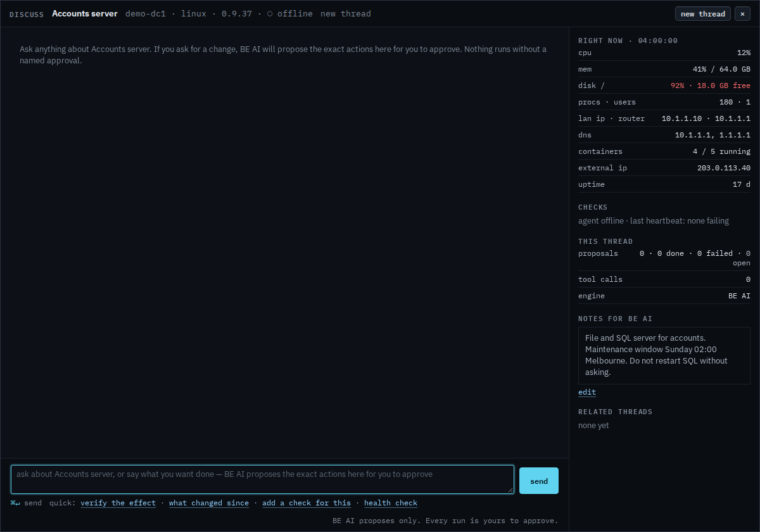Click the related threads none yet text
This screenshot has height=532, width=760.
[593, 426]
